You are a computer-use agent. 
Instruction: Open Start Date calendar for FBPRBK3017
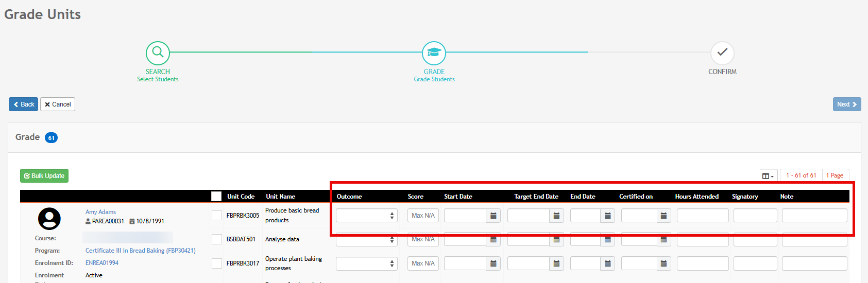pyautogui.click(x=493, y=263)
